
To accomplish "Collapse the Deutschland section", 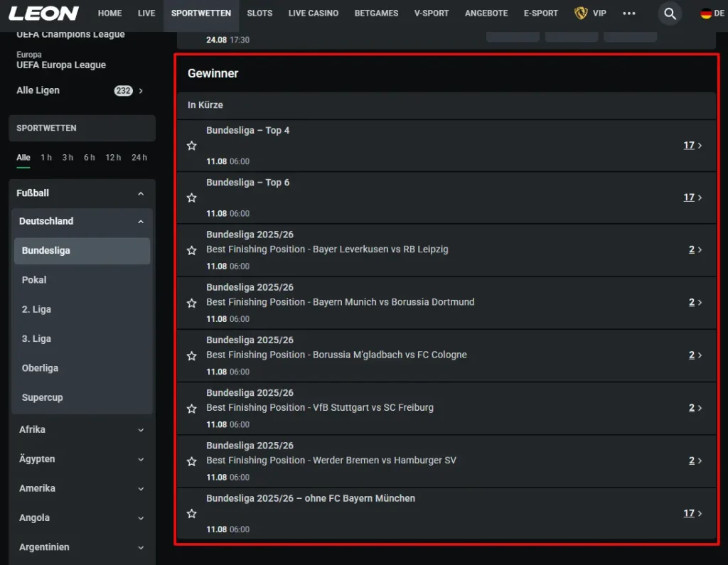I will coord(141,222).
